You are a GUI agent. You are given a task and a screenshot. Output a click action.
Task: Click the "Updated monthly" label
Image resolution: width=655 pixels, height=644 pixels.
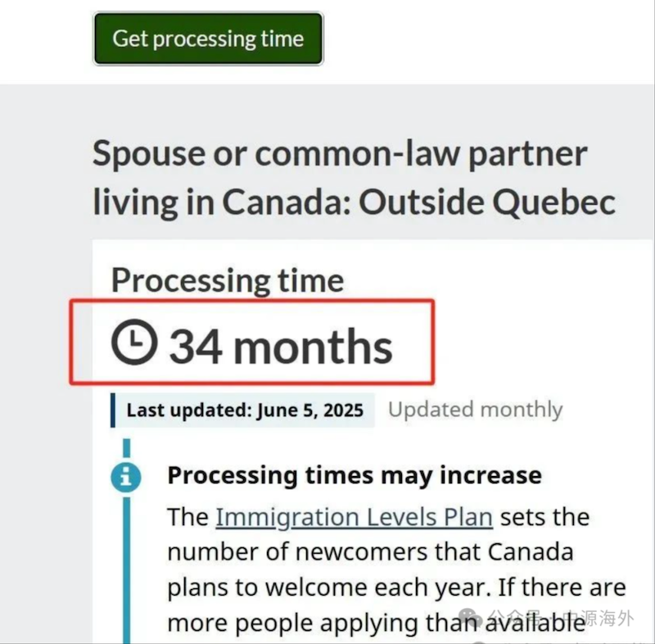[x=475, y=410]
